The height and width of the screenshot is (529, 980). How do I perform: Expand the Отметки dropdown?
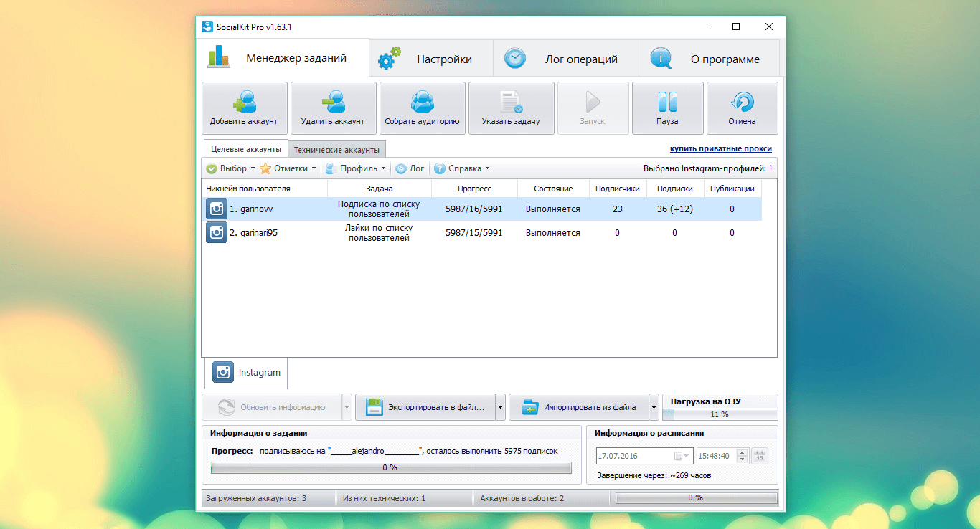[288, 168]
